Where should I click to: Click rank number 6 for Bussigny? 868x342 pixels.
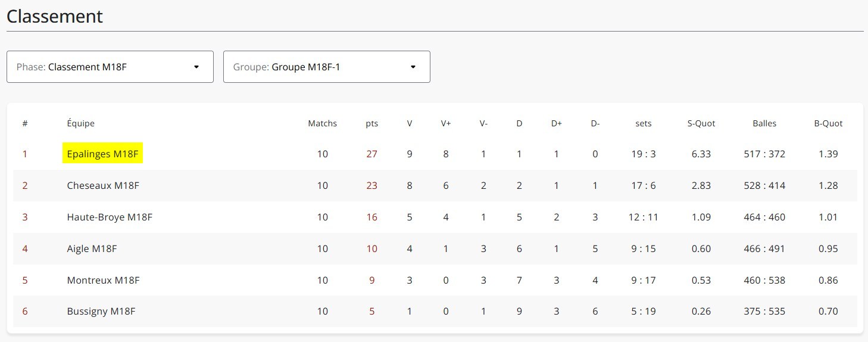[x=25, y=311]
